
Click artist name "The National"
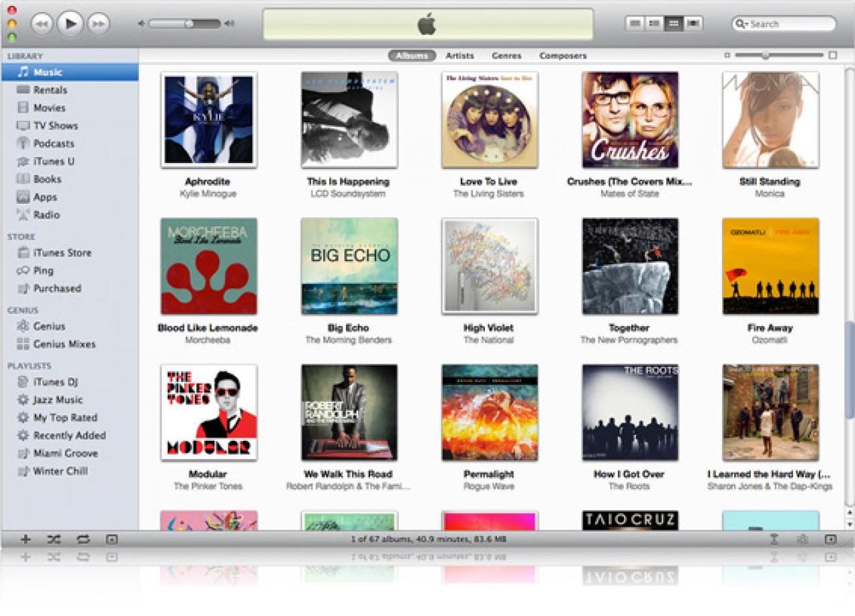[x=489, y=340]
